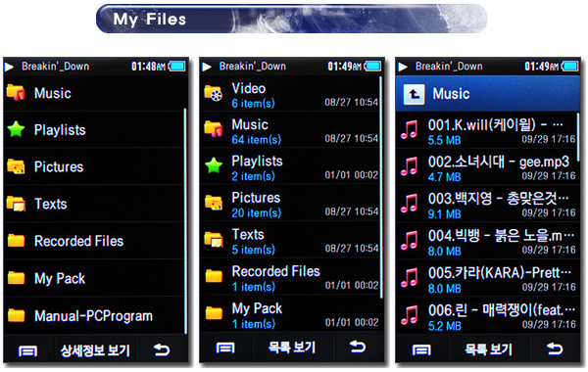Open Music folder icon in left screen
Screen dimensions: 588x372
16,93
